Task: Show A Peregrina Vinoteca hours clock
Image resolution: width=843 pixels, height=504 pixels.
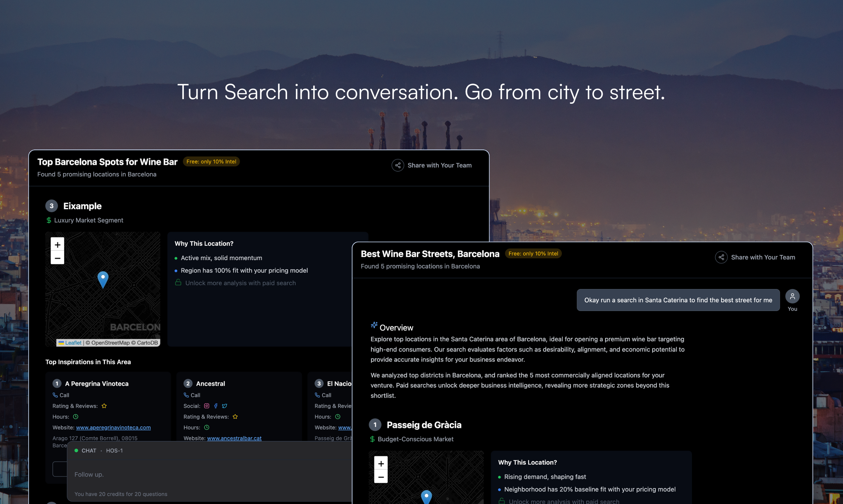Action: coord(76,417)
